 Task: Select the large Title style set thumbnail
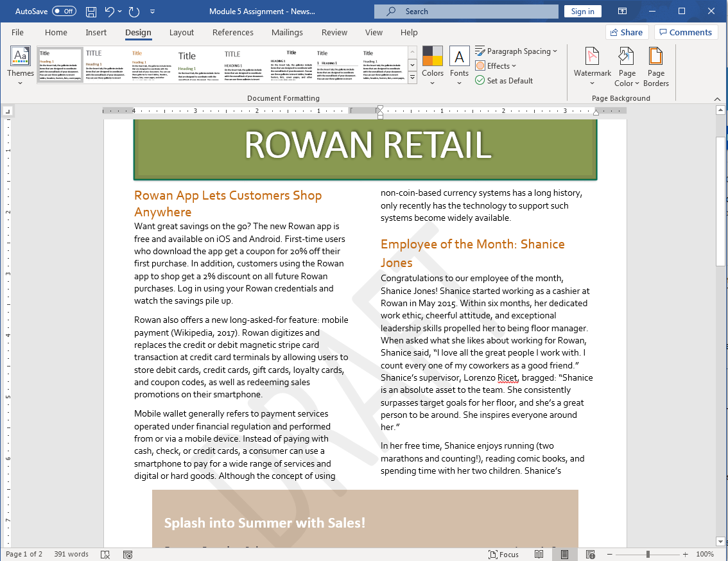click(x=198, y=65)
